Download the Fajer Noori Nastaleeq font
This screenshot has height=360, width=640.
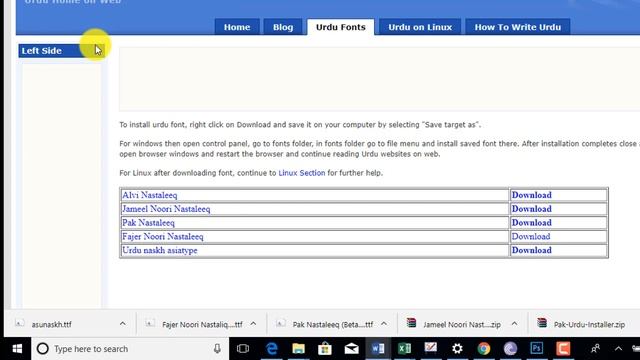tap(531, 237)
